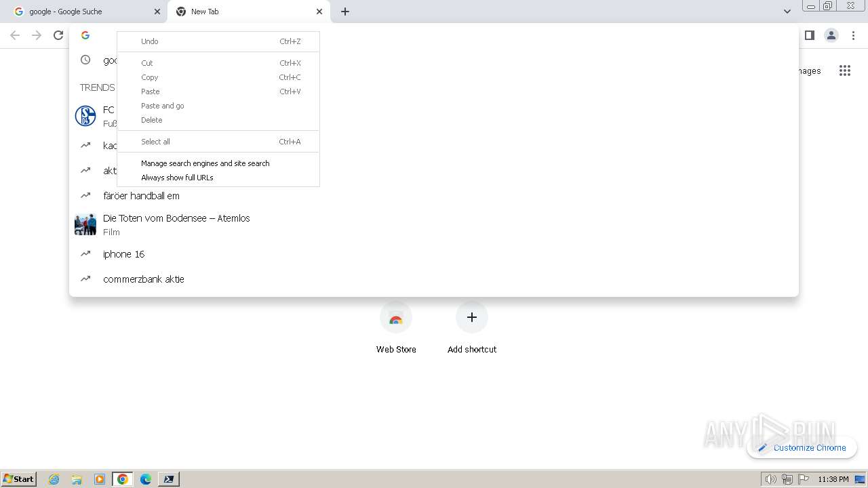
Task: Select the 'färöer handball em' suggestion
Action: [434, 196]
